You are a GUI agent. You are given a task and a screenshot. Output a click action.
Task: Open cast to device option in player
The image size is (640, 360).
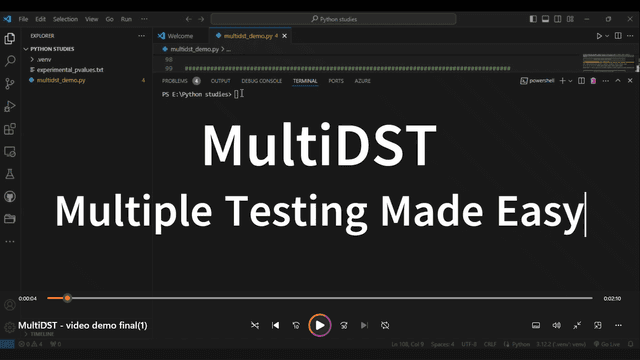(x=598, y=325)
